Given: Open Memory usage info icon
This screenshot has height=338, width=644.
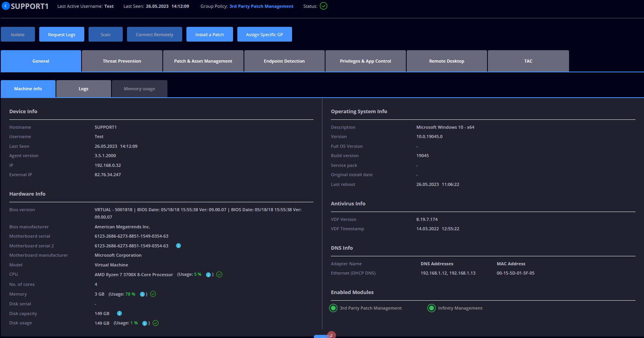Looking at the screenshot, I should (142, 294).
